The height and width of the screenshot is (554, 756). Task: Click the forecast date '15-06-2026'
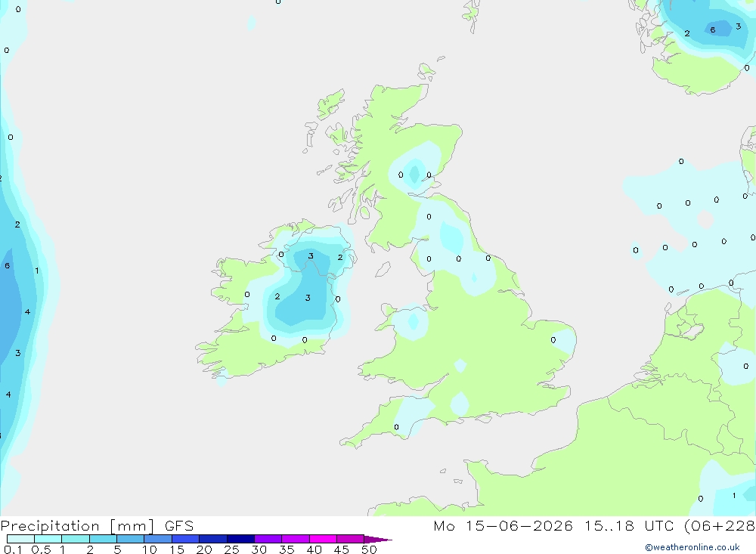pyautogui.click(x=519, y=526)
